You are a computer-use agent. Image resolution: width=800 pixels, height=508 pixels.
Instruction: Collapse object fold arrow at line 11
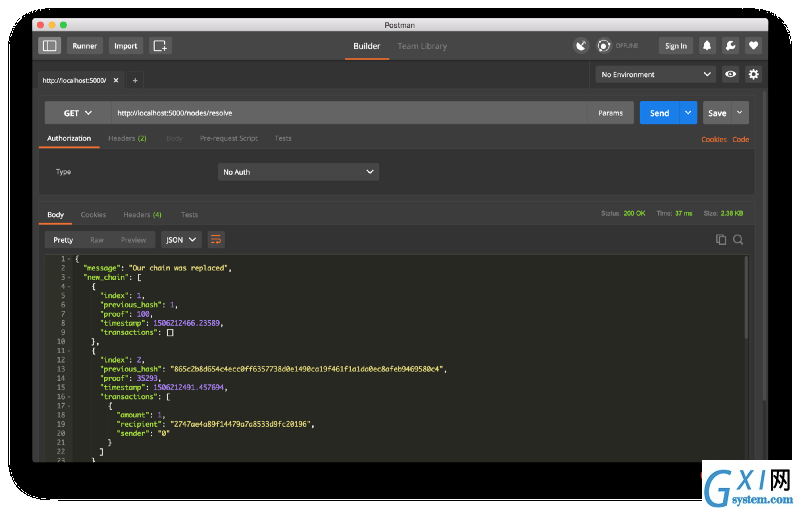coord(69,351)
